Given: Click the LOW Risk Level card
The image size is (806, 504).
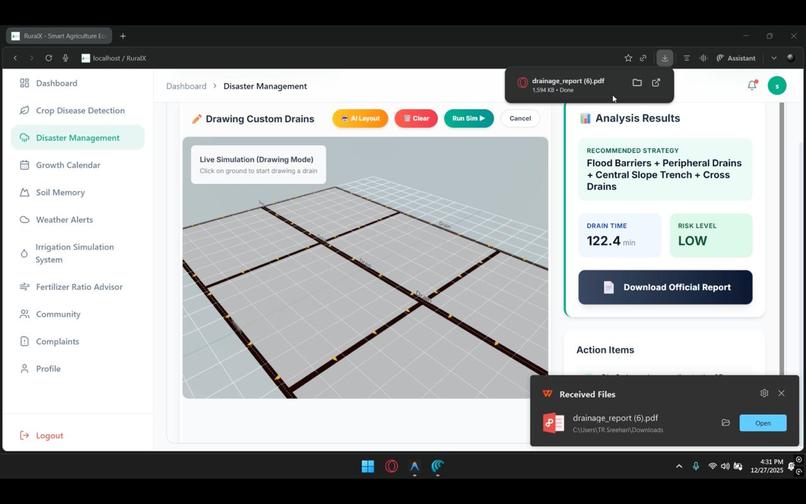Looking at the screenshot, I should click(711, 235).
